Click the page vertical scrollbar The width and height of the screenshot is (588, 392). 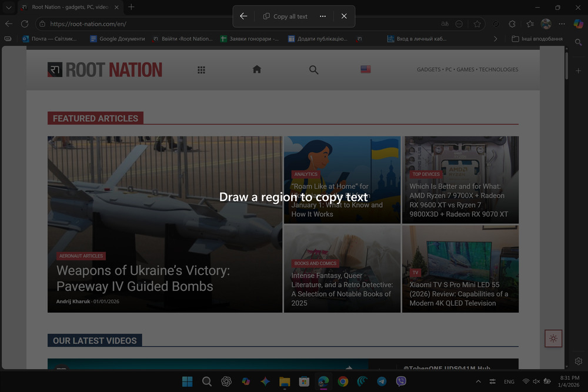click(x=567, y=66)
